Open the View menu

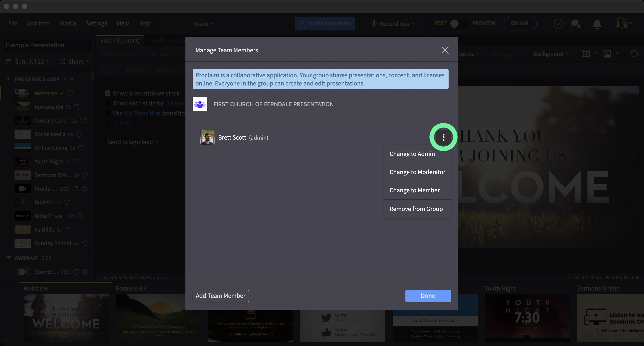point(122,23)
